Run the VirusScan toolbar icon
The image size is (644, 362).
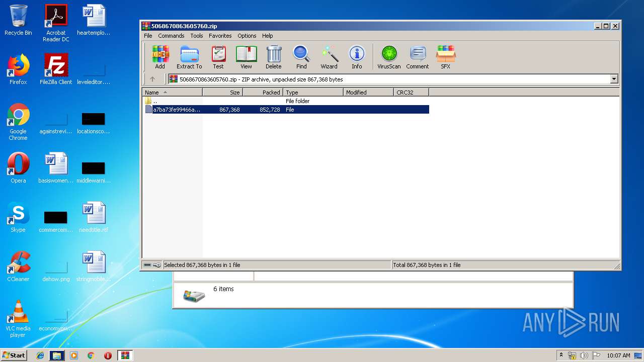[x=389, y=57]
